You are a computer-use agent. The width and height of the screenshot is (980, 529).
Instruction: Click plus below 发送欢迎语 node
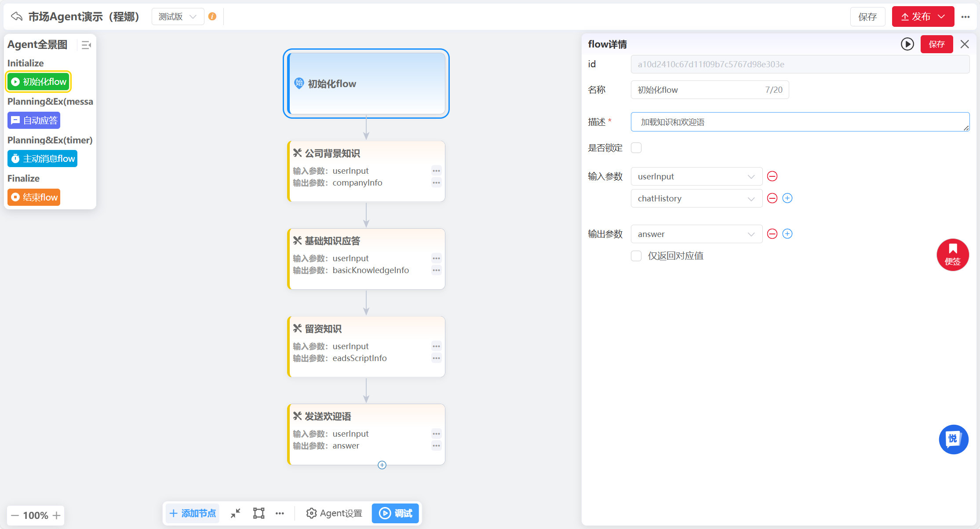[382, 465]
